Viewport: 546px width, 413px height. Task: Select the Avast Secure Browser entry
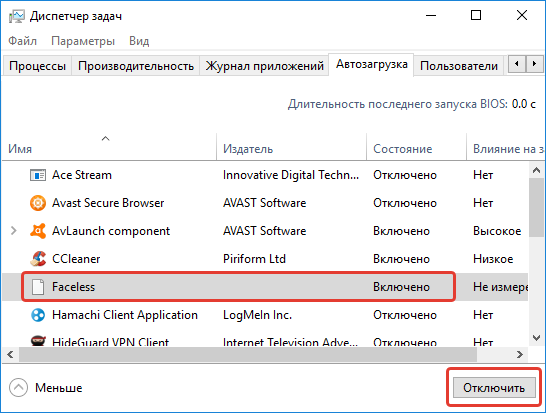pos(108,203)
